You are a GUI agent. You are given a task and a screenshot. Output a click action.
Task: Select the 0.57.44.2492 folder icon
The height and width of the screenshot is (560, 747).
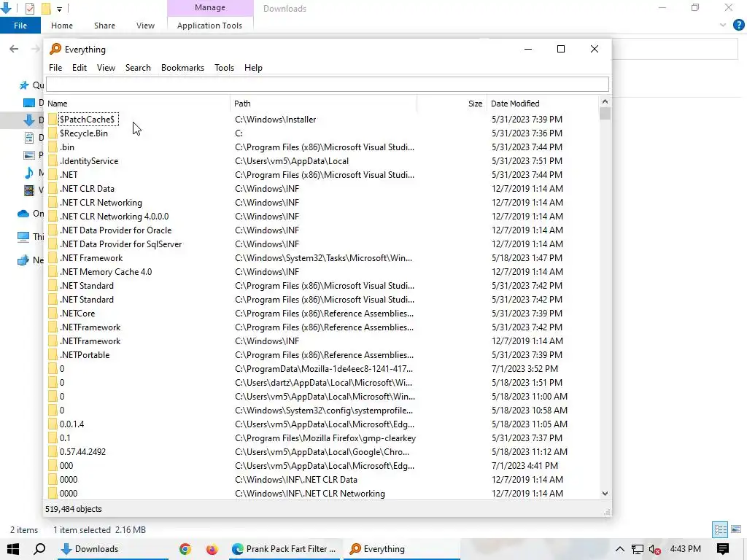point(53,451)
